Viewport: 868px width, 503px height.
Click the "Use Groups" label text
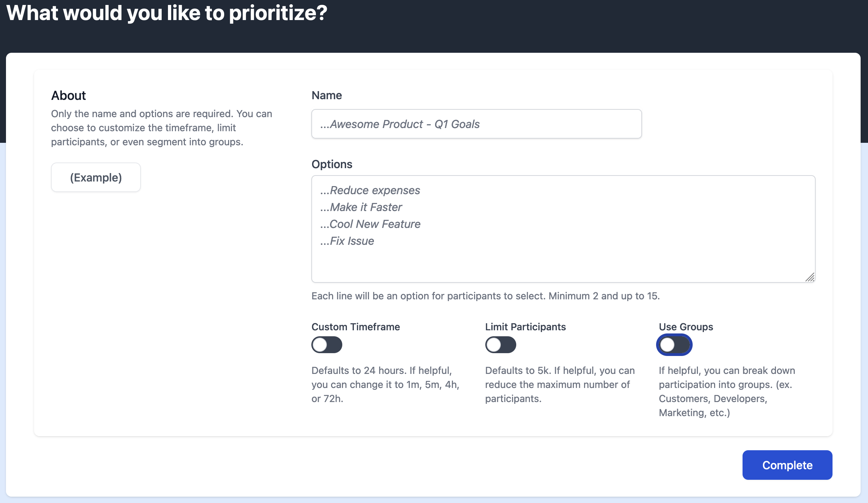click(686, 327)
